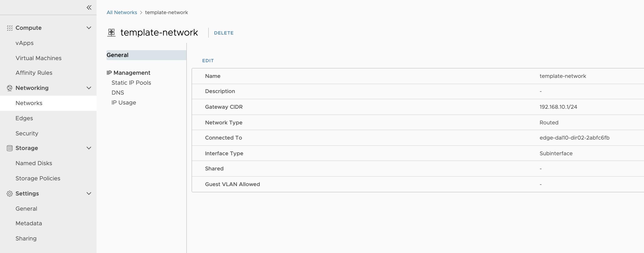
Task: Click the Settings gear icon
Action: pos(10,194)
